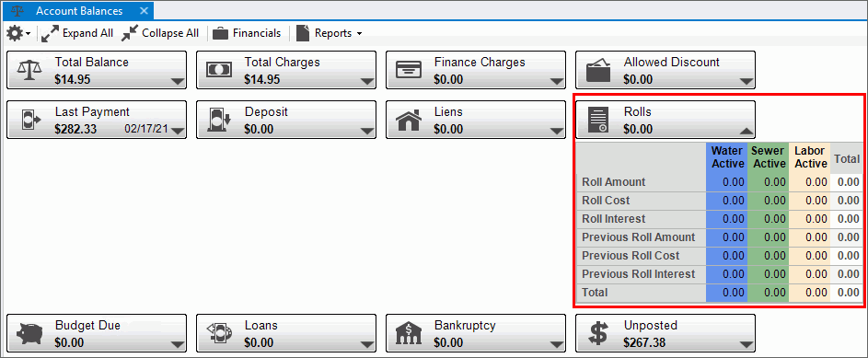Click the Liens house icon

coord(409,120)
